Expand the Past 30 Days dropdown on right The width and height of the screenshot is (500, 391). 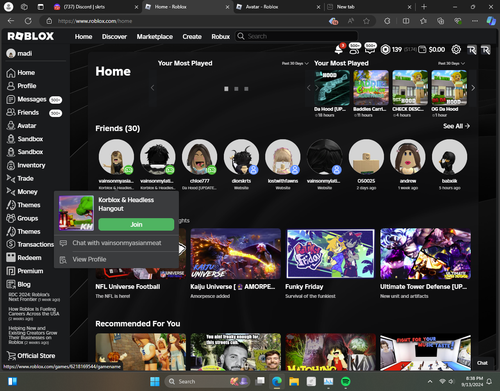[451, 63]
